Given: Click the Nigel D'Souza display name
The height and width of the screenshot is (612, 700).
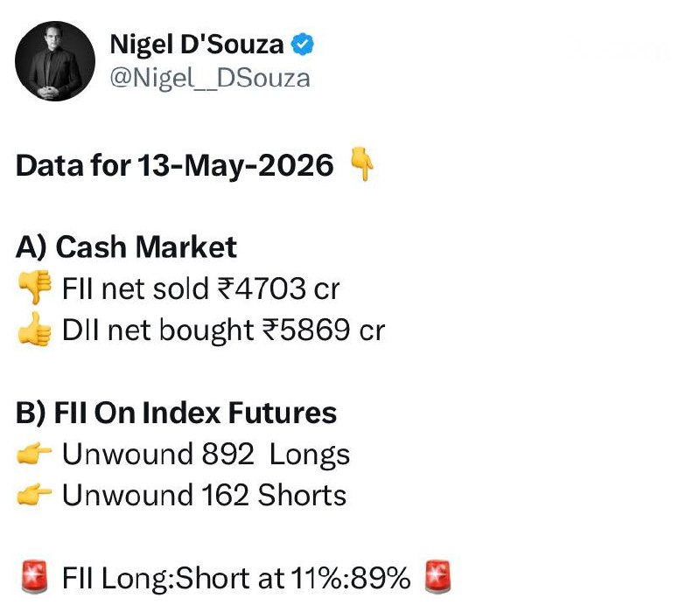Looking at the screenshot, I should coord(196,45).
